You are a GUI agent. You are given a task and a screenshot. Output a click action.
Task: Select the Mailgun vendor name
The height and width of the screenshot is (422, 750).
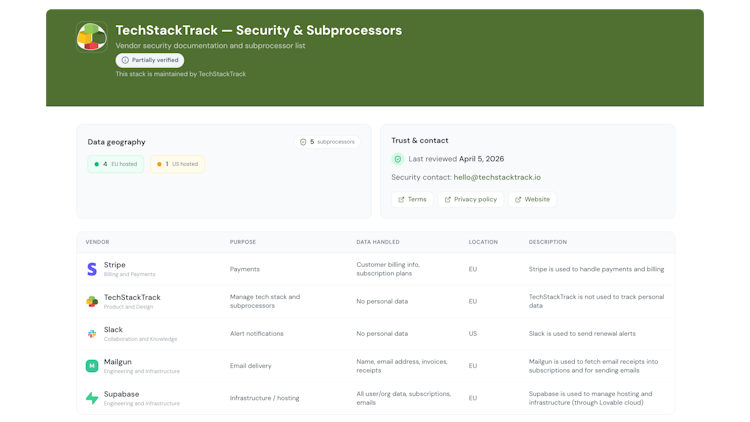click(118, 362)
